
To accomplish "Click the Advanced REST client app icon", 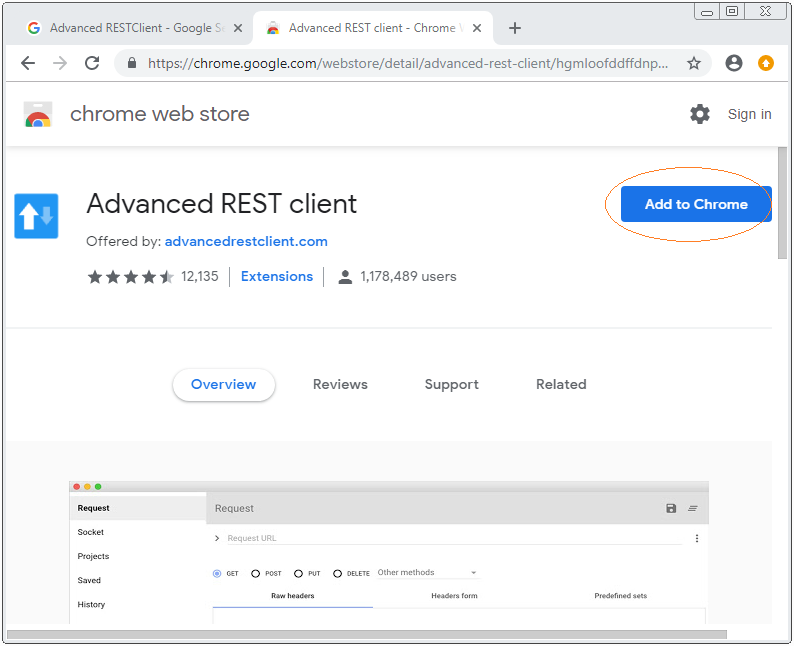I will [36, 216].
